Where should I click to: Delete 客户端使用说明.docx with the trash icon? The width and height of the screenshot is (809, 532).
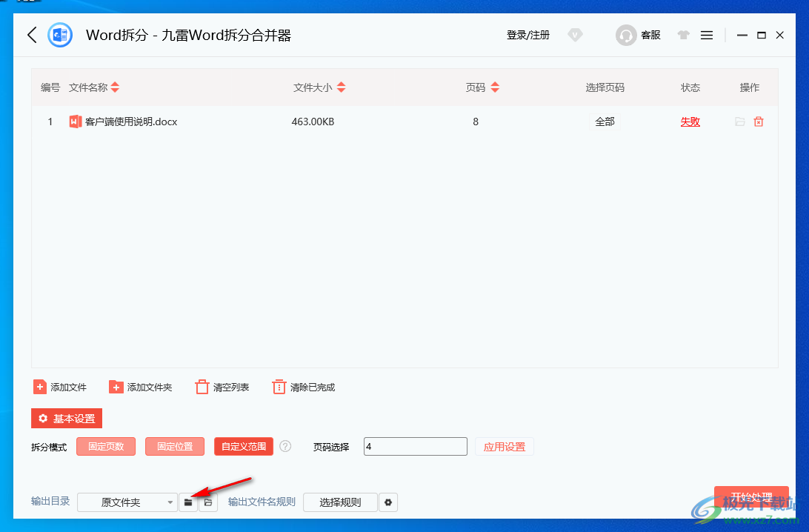(758, 121)
